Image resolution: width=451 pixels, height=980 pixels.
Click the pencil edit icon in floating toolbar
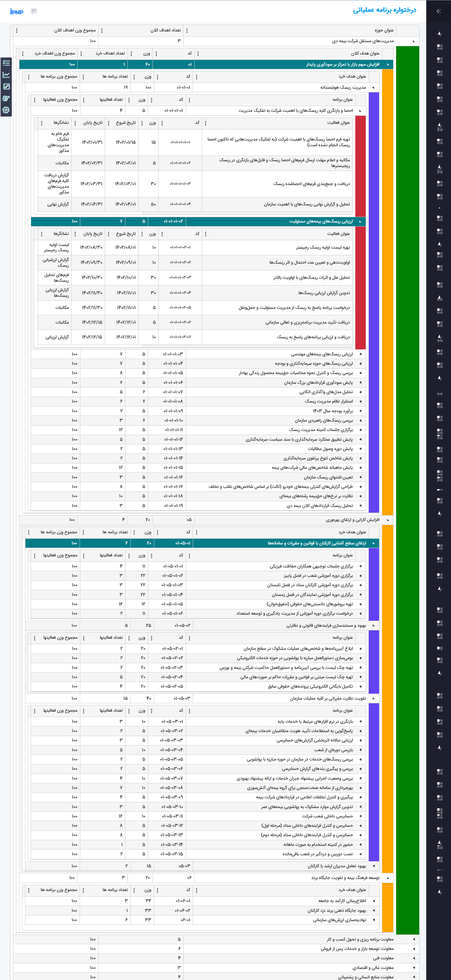coord(6,87)
